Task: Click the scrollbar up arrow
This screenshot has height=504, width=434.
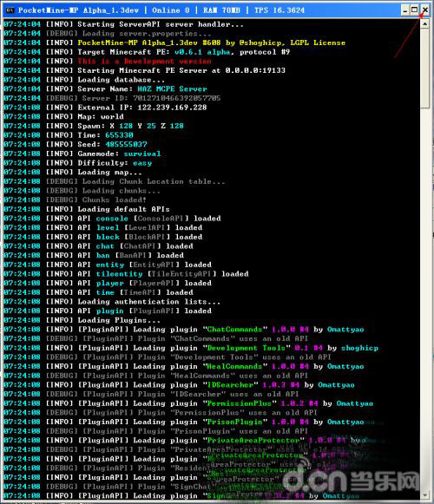Action: [x=425, y=23]
